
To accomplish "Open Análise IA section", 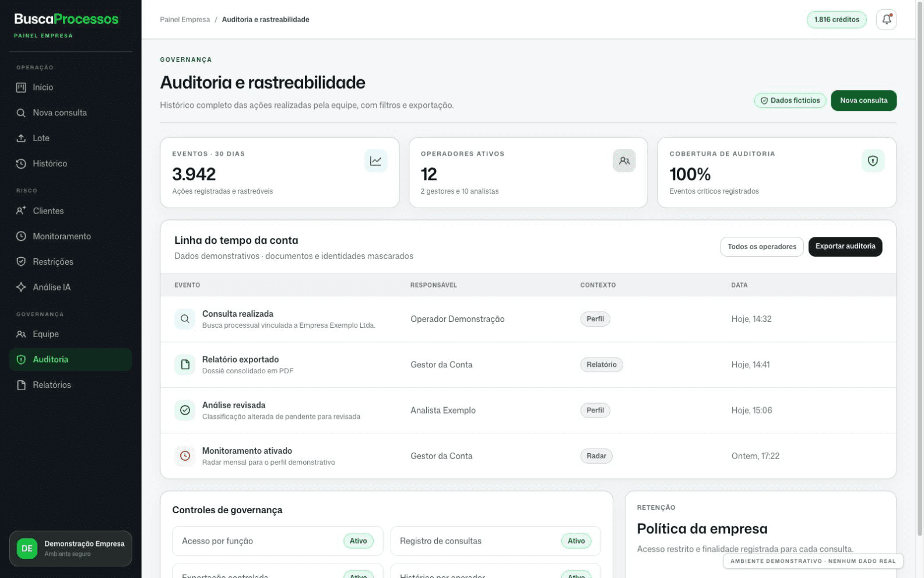I will click(71, 287).
